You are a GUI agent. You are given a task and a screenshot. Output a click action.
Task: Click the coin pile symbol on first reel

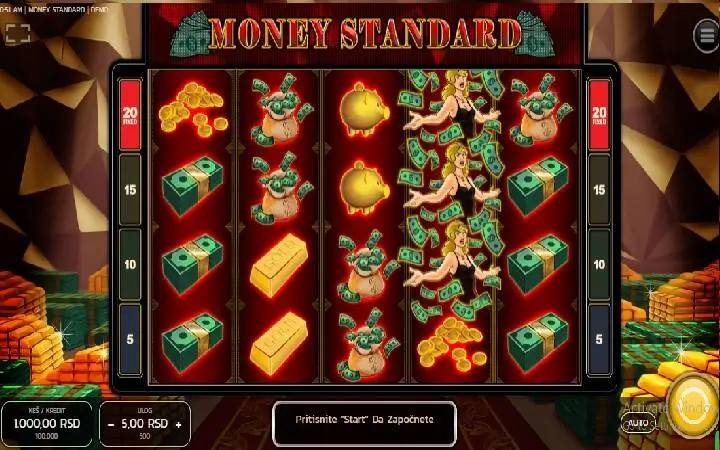tap(192, 109)
